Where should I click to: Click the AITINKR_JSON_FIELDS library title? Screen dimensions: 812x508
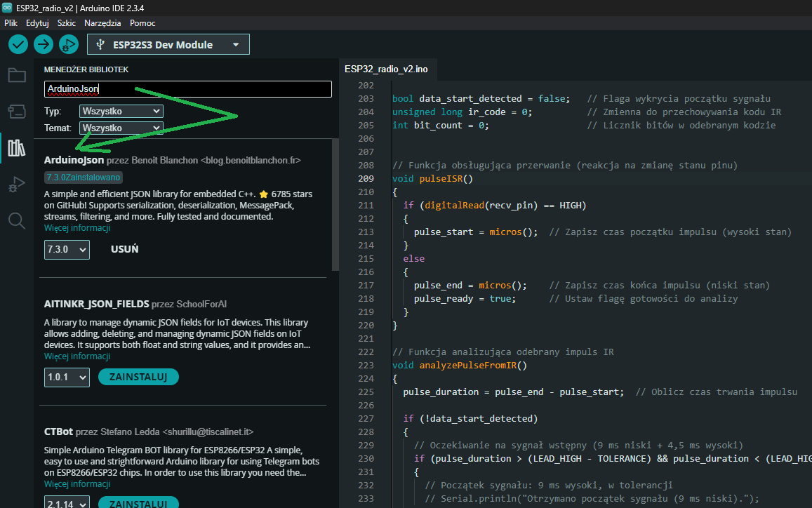96,304
